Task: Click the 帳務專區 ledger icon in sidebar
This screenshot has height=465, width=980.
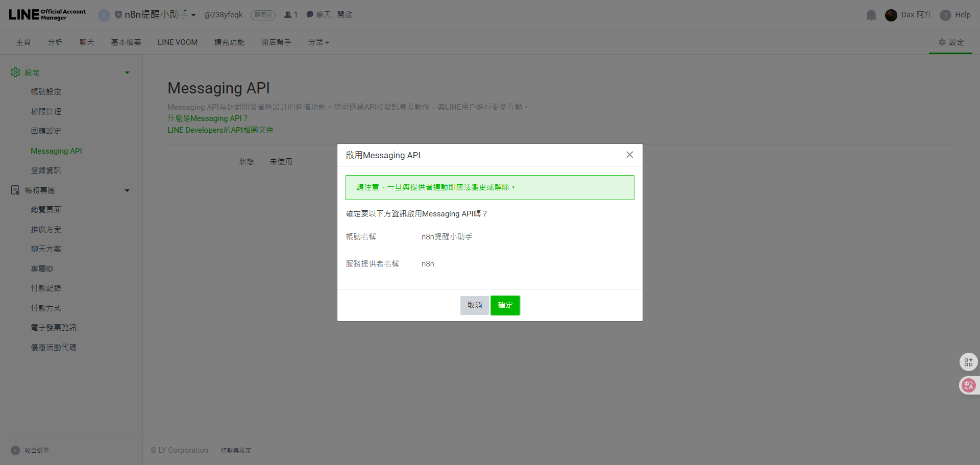Action: [15, 190]
